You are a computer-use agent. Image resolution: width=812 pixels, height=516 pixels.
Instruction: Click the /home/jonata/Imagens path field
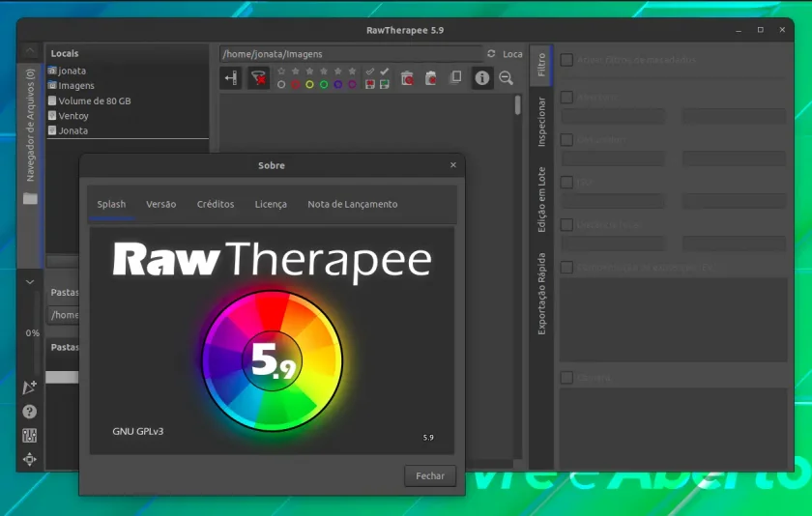(351, 54)
